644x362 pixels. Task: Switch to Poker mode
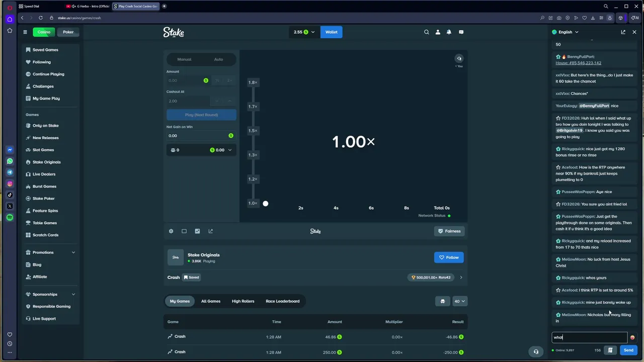tap(68, 32)
